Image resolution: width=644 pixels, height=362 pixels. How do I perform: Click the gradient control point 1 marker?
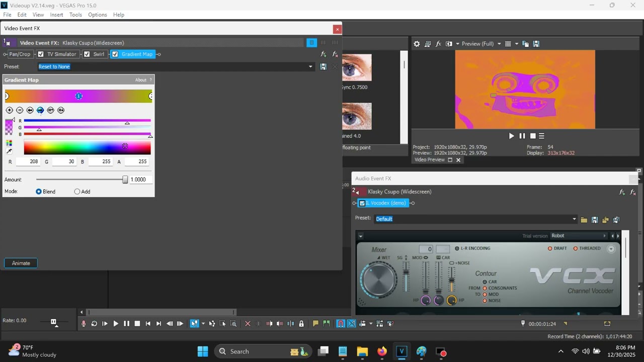click(x=79, y=96)
